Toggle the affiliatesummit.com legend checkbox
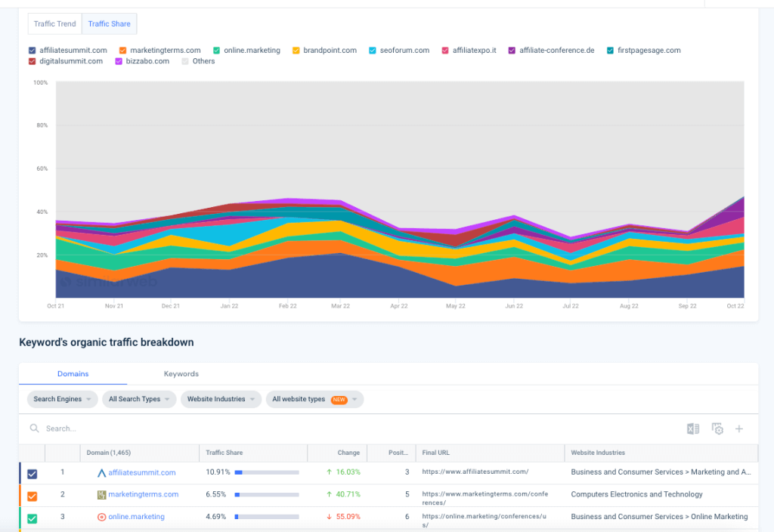 (32, 50)
